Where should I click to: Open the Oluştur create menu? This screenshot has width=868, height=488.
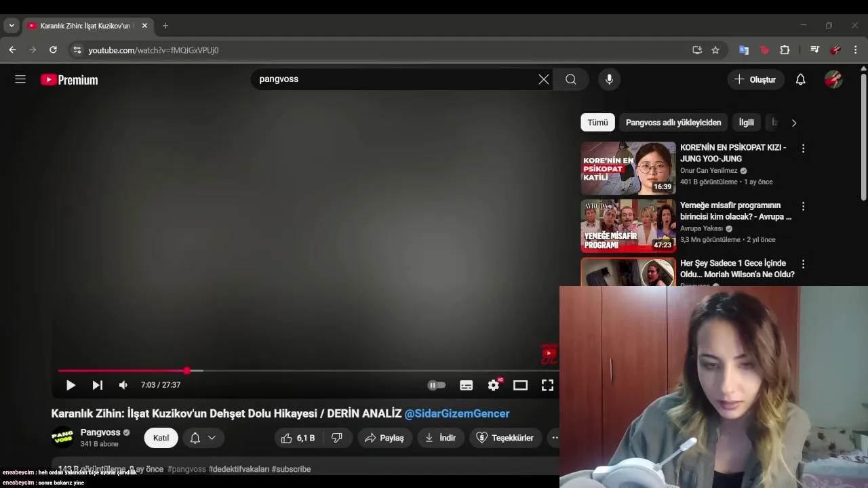tap(755, 79)
